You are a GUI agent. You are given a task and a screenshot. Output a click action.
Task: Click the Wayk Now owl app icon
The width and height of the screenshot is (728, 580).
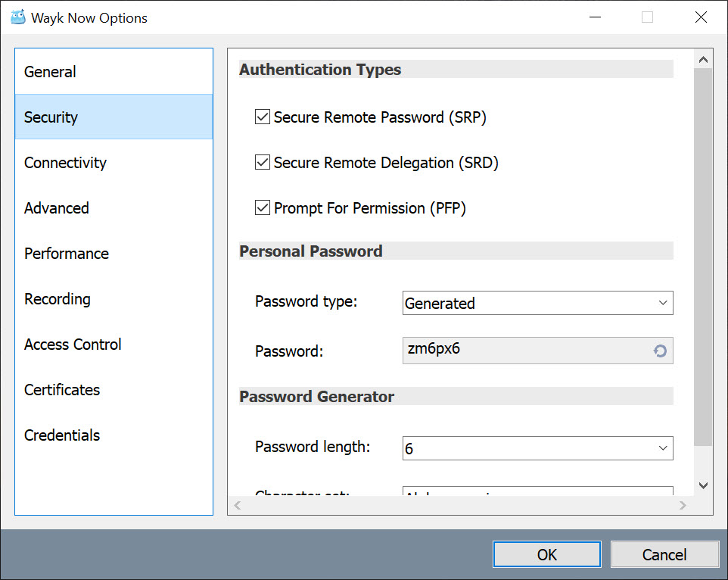click(17, 17)
